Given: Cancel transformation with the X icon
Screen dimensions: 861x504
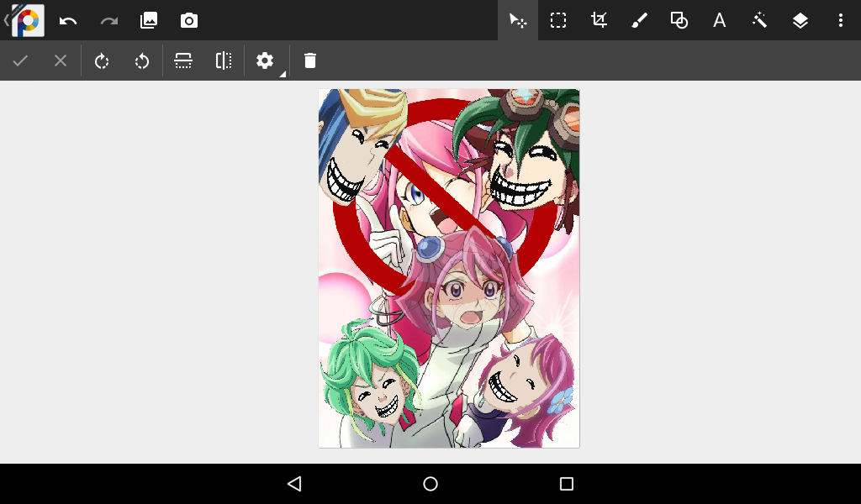Looking at the screenshot, I should tap(61, 60).
